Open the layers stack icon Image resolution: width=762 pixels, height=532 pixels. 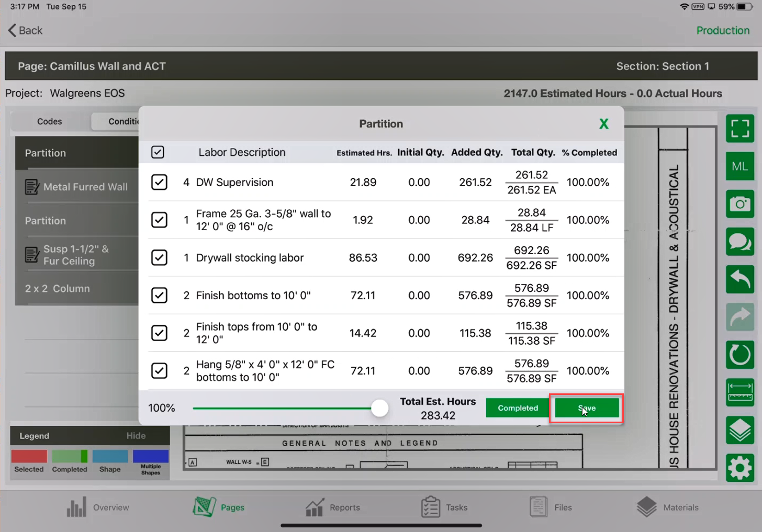click(739, 430)
